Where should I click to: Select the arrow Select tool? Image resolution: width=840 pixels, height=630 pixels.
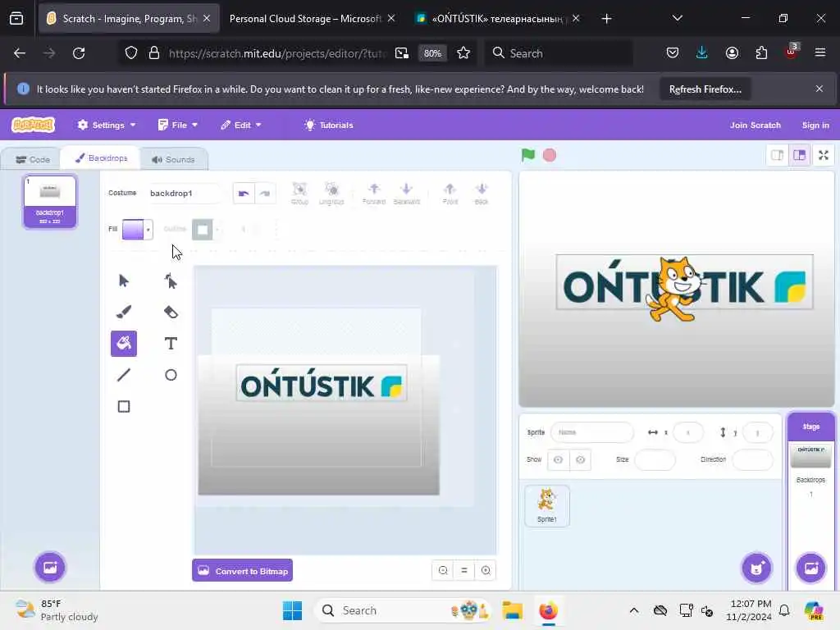pos(124,281)
